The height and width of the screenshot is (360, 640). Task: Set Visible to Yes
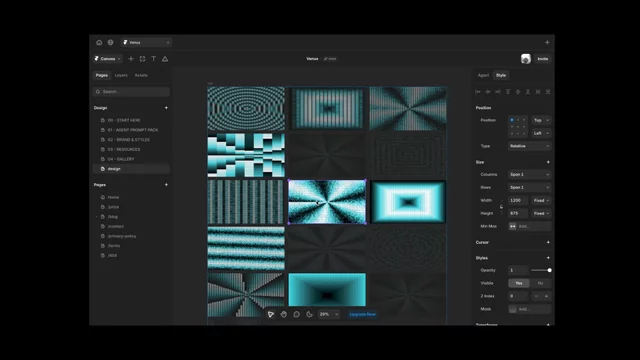tap(519, 283)
